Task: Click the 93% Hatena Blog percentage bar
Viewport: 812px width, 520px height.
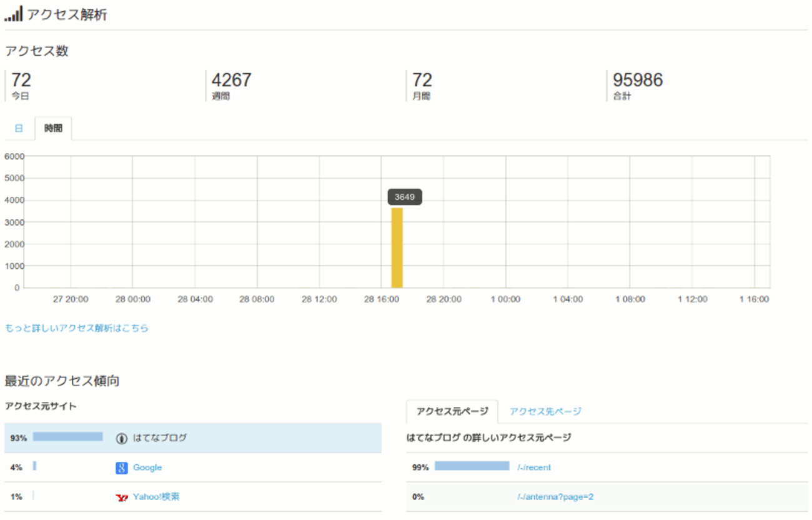Action: [67, 437]
